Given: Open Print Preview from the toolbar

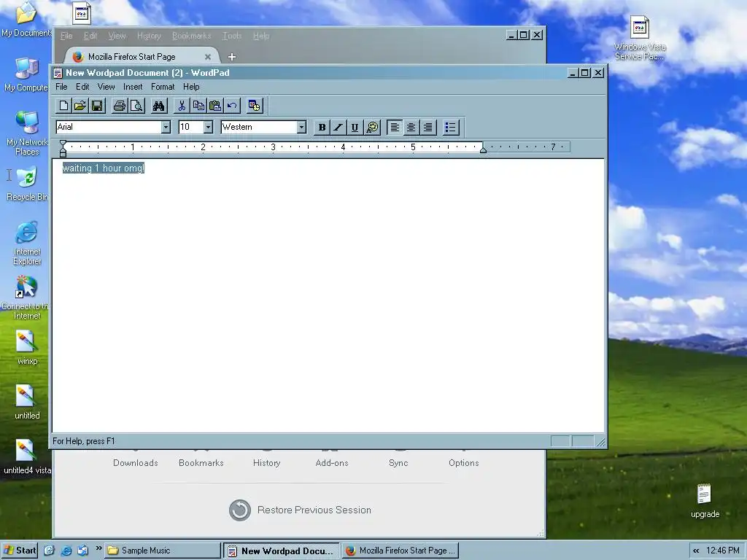Looking at the screenshot, I should coord(136,106).
